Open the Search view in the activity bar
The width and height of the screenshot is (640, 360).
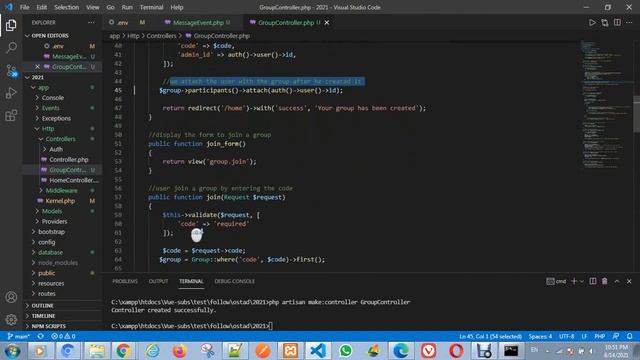point(11,48)
